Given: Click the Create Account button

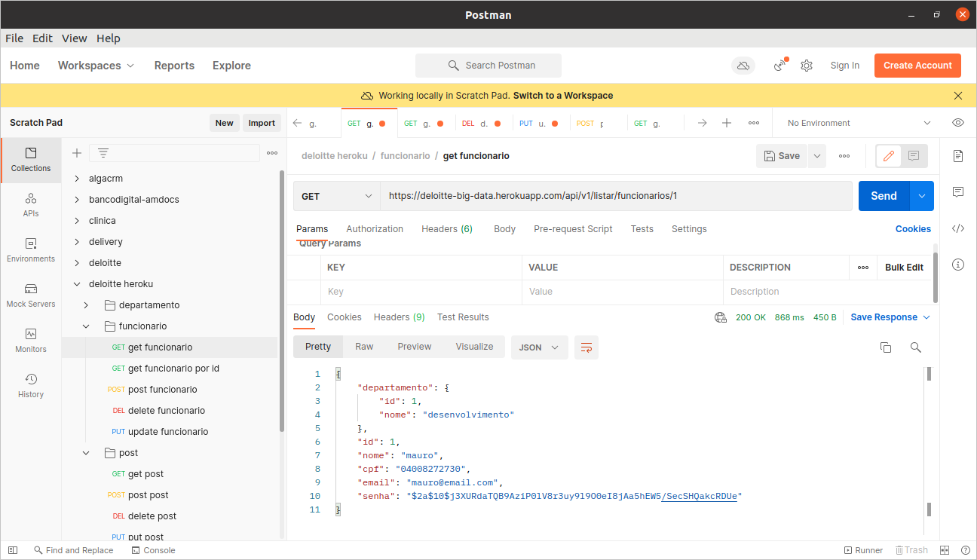Looking at the screenshot, I should click(x=917, y=66).
